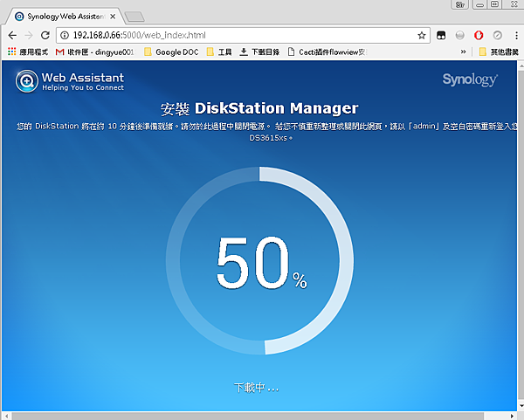Click the horizontal scrollbar right arrow
Viewport: 524px width, 420px height.
pyautogui.click(x=512, y=416)
